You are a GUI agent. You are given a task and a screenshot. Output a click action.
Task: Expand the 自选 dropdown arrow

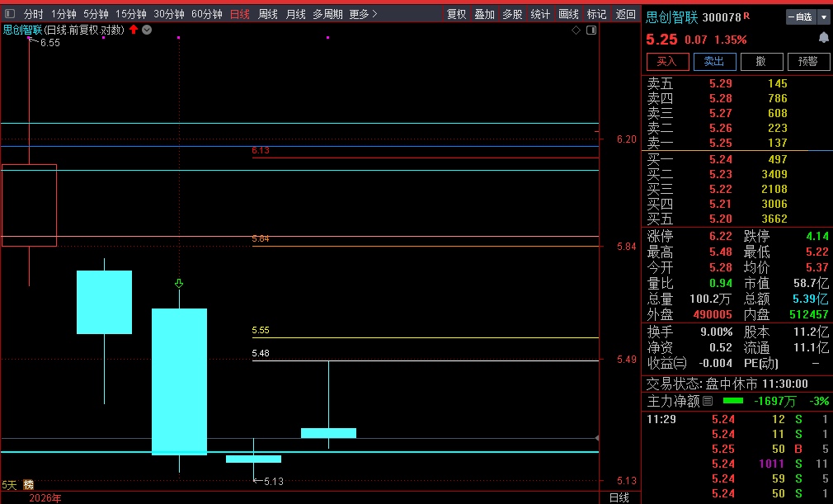pos(823,17)
